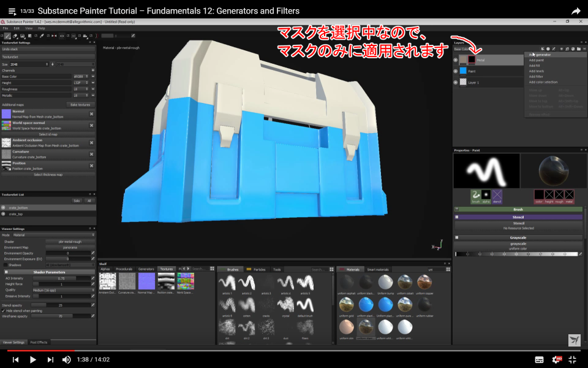Click the grayscale uniform color gradient bar
The image size is (588, 368).
coord(516,254)
